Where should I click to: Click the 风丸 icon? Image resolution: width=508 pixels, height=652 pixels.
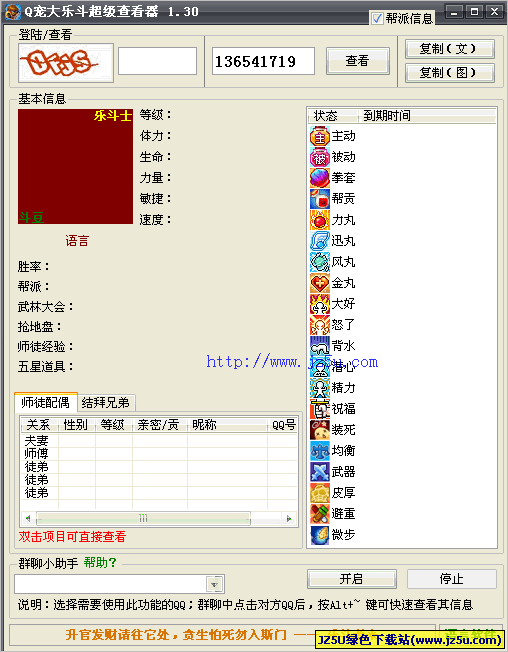[320, 262]
